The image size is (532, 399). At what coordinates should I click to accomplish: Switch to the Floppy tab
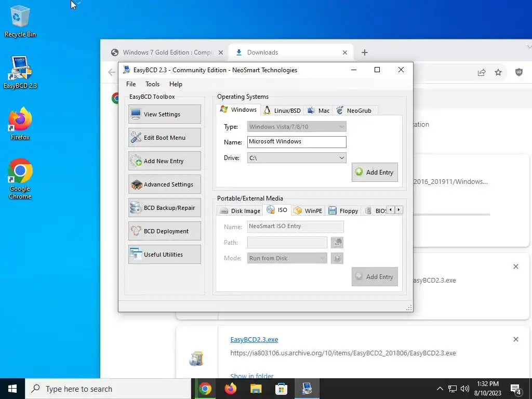point(343,211)
